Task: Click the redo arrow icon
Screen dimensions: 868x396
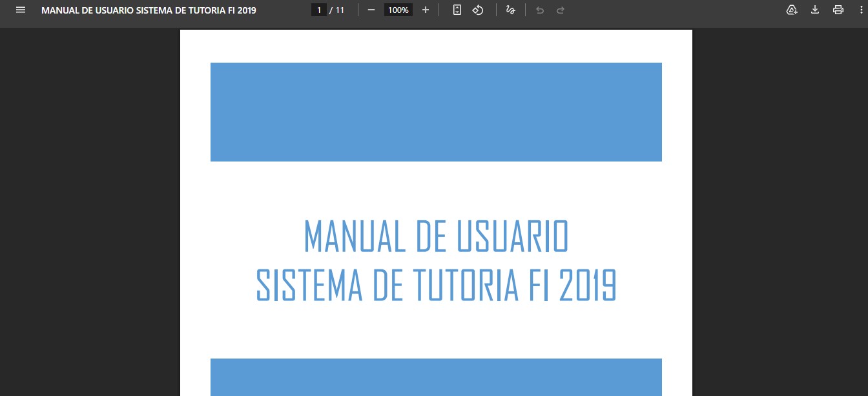Action: click(x=561, y=10)
